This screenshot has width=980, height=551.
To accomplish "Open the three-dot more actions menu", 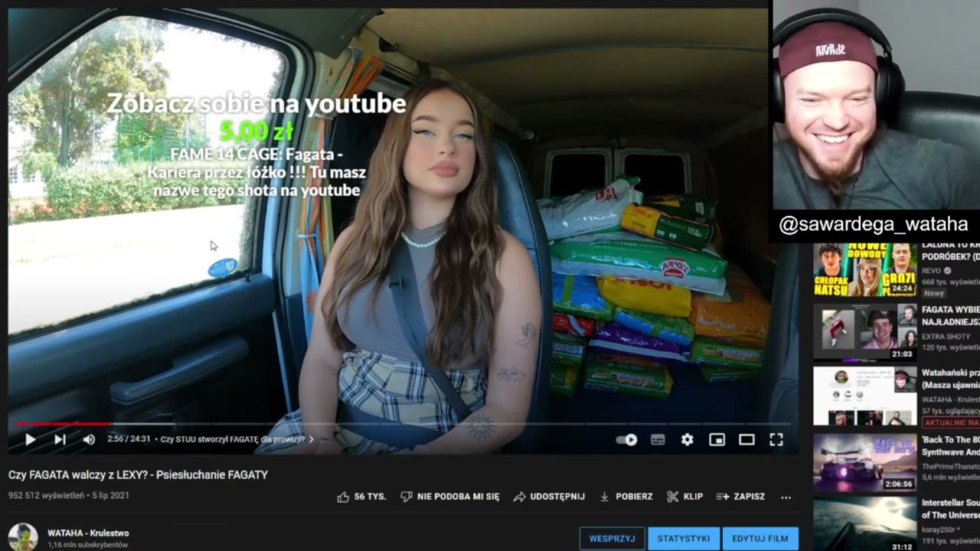I will click(x=786, y=497).
